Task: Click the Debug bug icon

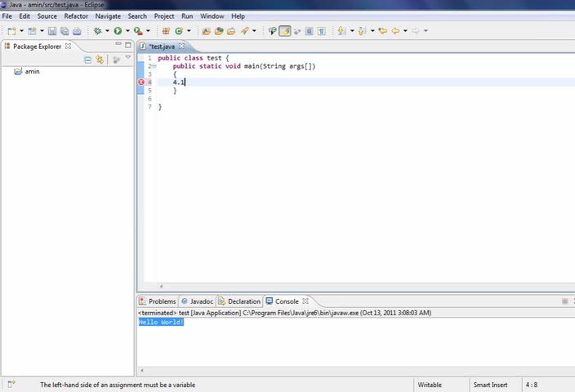Action: click(97, 31)
